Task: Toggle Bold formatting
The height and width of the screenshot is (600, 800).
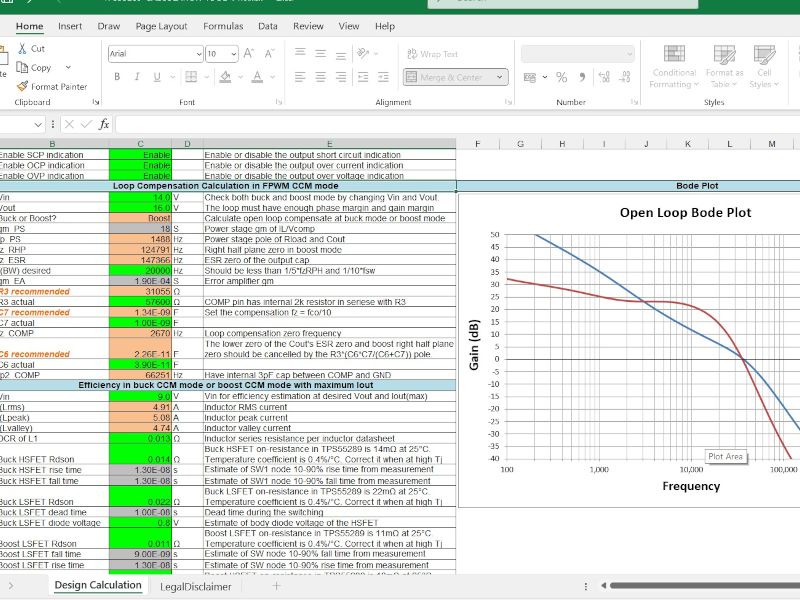Action: pos(117,77)
